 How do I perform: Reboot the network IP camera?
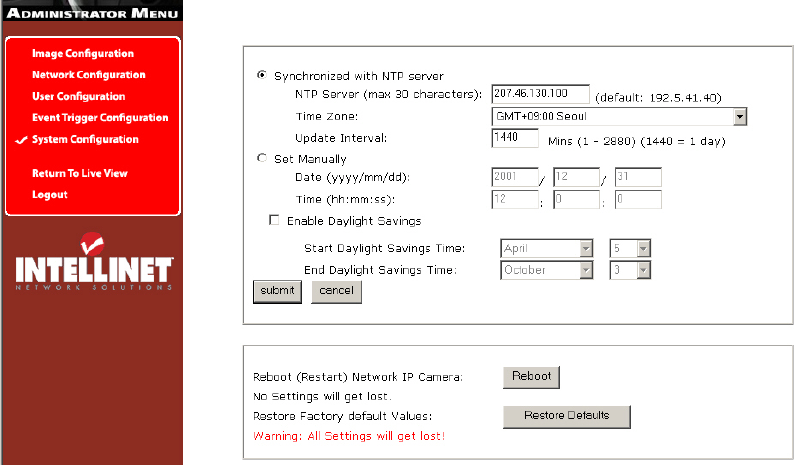pos(531,377)
